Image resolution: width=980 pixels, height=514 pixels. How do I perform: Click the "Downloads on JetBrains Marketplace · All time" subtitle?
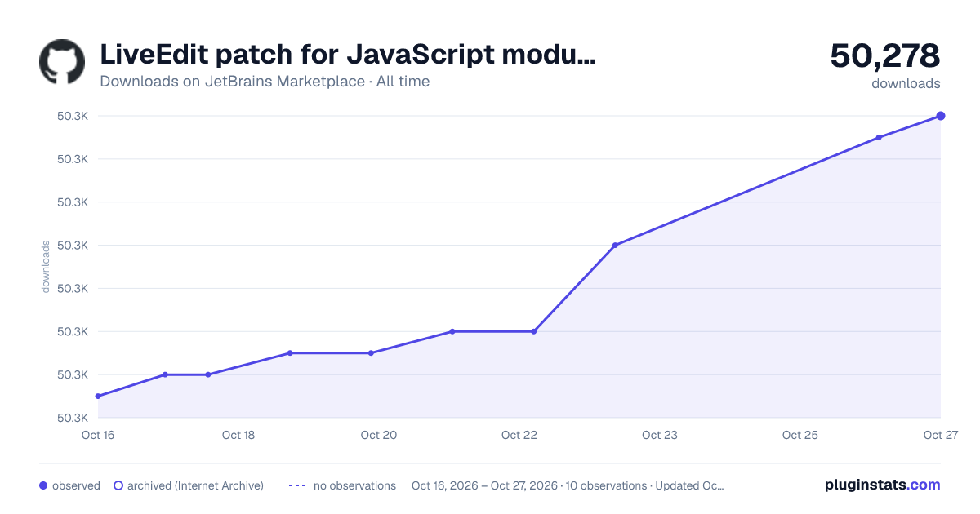[x=265, y=82]
